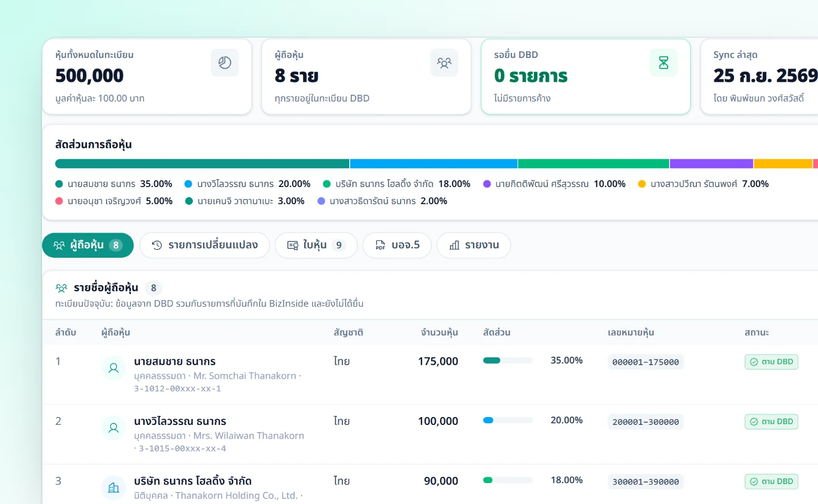
Task: Click the เลขหมายหุ้น column header
Action: click(631, 333)
